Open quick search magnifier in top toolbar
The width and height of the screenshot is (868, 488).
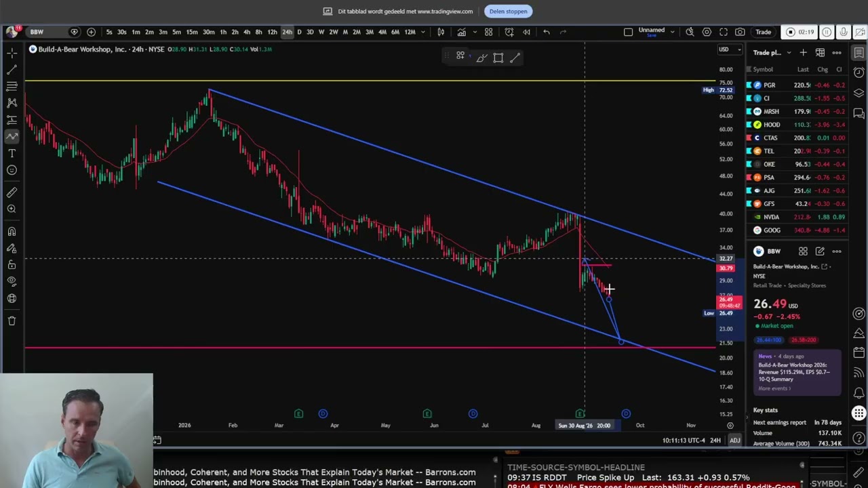pyautogui.click(x=690, y=32)
